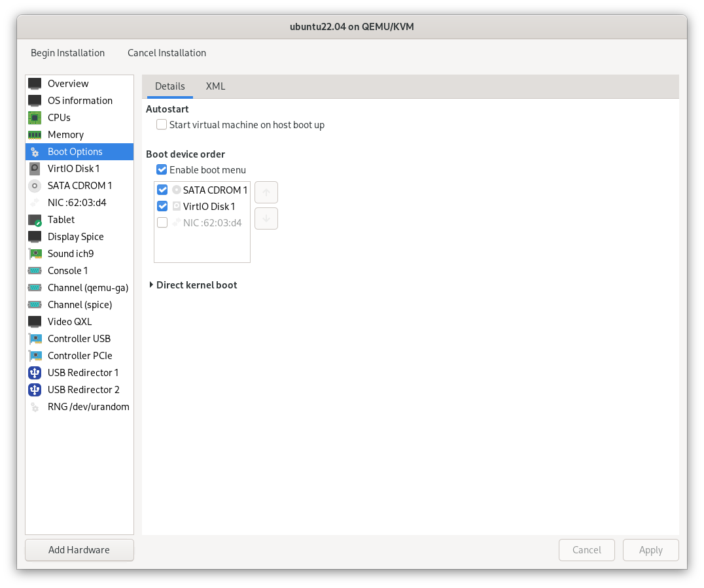Screen dimensions: 704x588
Task: Select the Sound ich9 card icon
Action: [x=35, y=254]
